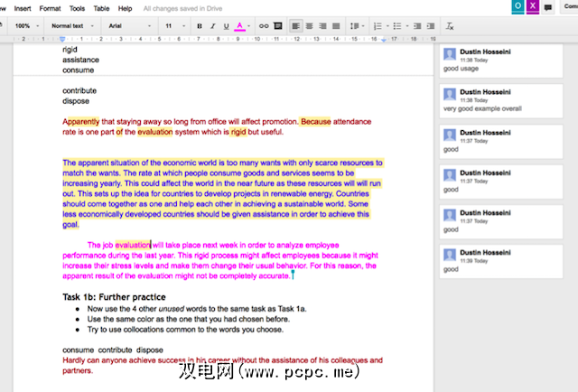Center align the text
The height and width of the screenshot is (392, 578).
(x=309, y=26)
